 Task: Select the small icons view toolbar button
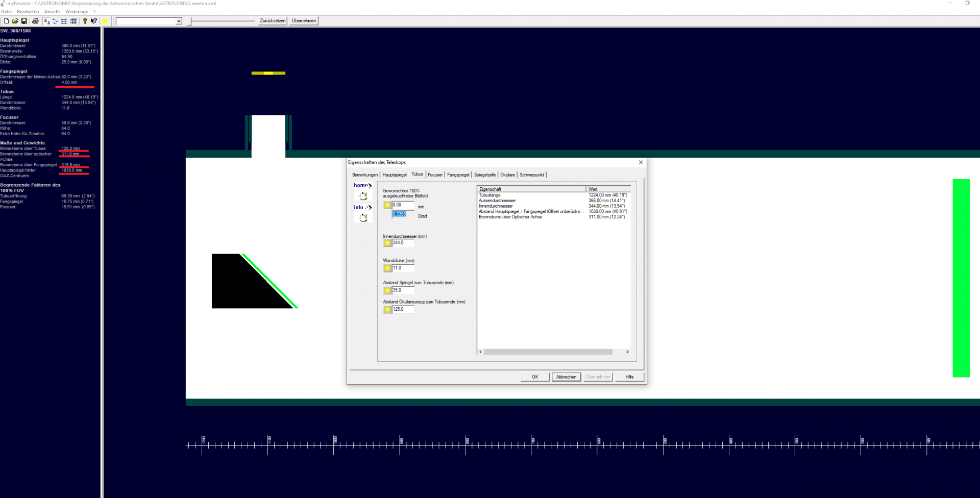coord(55,21)
